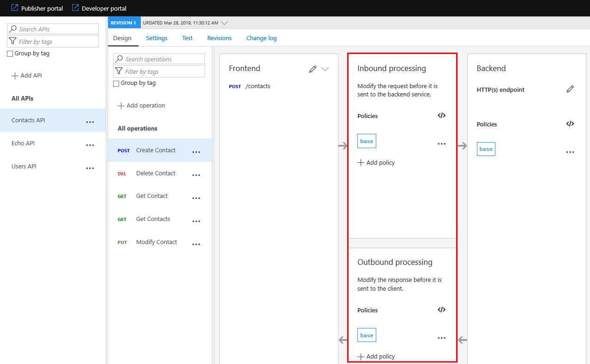Click the HTTP(s) endpoint label
The width and height of the screenshot is (590, 364).
pyautogui.click(x=500, y=90)
